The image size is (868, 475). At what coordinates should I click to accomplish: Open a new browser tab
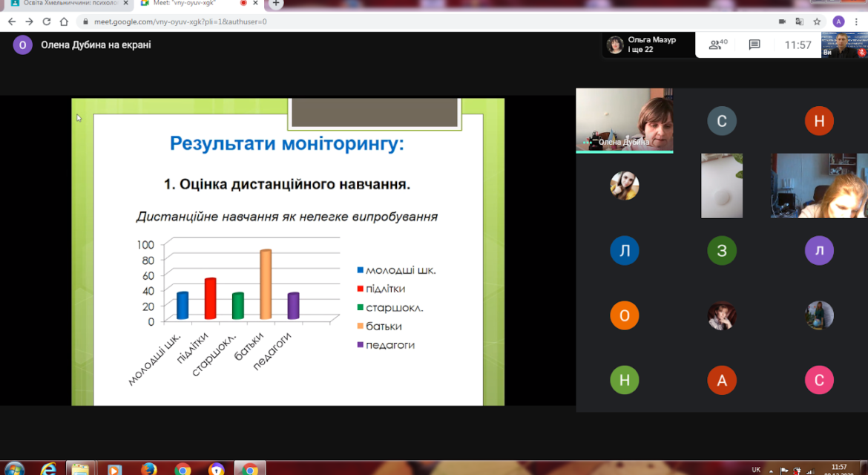(276, 3)
